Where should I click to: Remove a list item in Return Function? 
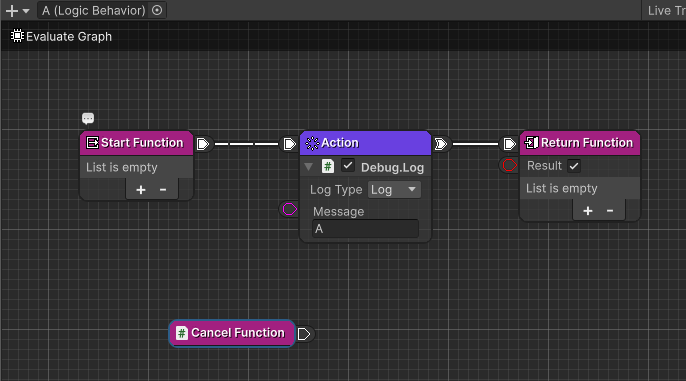coord(610,211)
